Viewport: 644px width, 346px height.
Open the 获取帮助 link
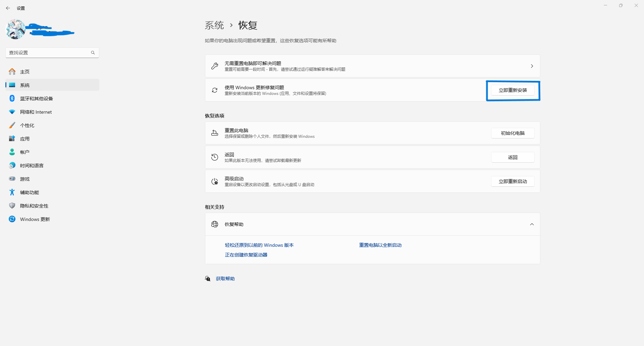(225, 279)
